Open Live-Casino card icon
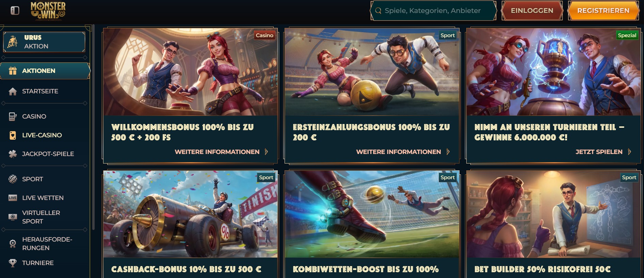The width and height of the screenshot is (644, 278). click(x=13, y=135)
